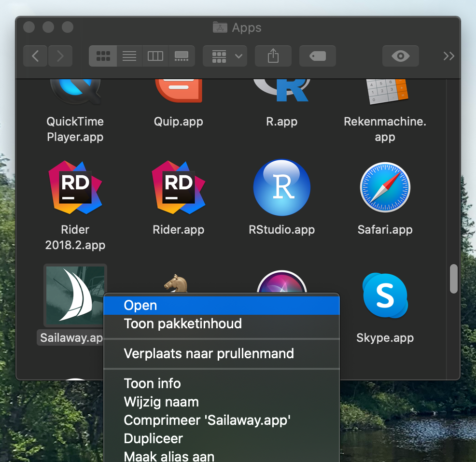Viewport: 476px width, 462px height.
Task: Open the group-by arrangement dropdown
Action: click(225, 56)
